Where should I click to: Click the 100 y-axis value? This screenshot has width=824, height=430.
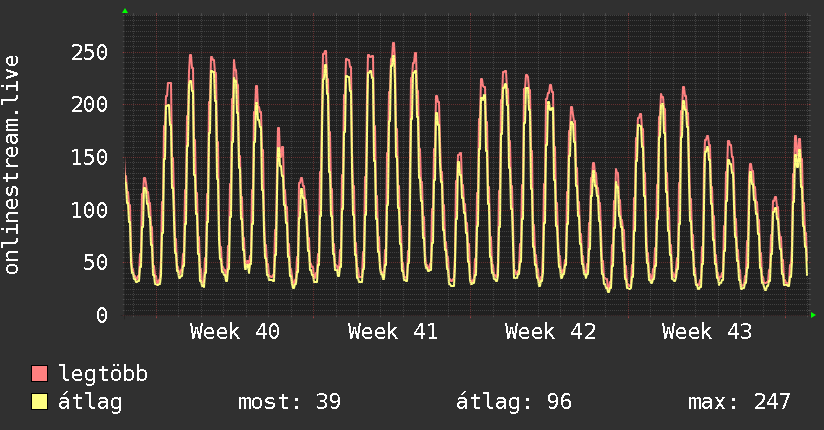90,210
